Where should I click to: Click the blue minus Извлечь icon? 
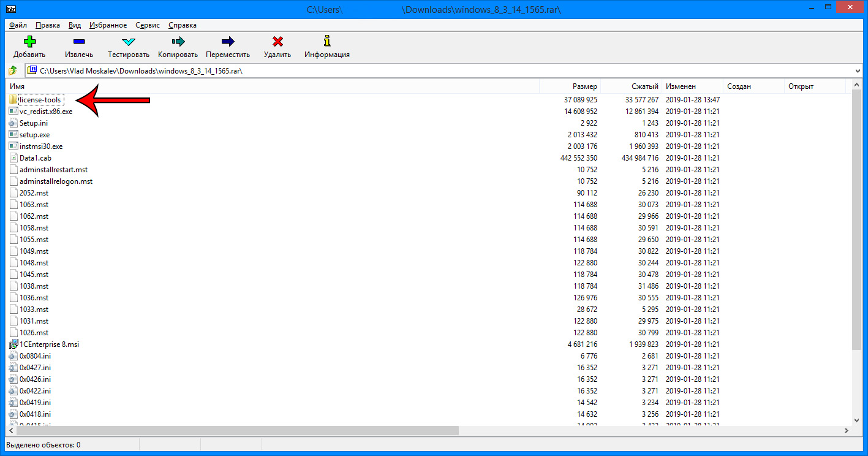[x=79, y=42]
